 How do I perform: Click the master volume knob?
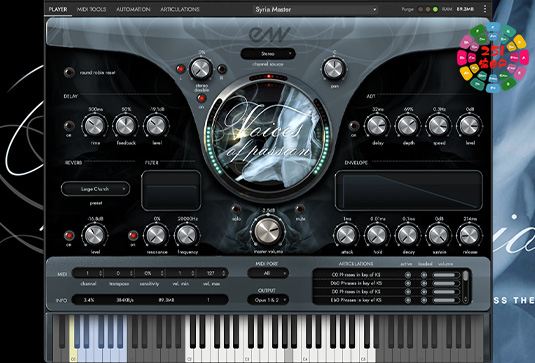[268, 231]
